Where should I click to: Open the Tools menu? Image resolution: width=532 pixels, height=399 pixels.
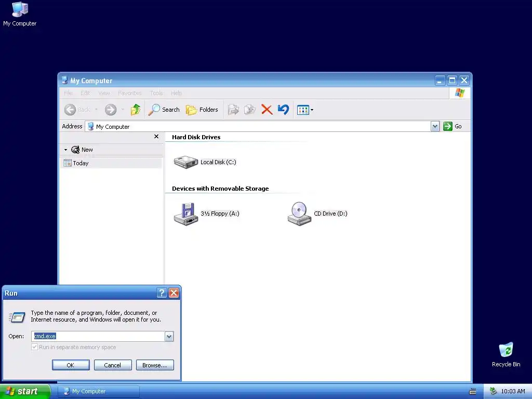click(156, 93)
